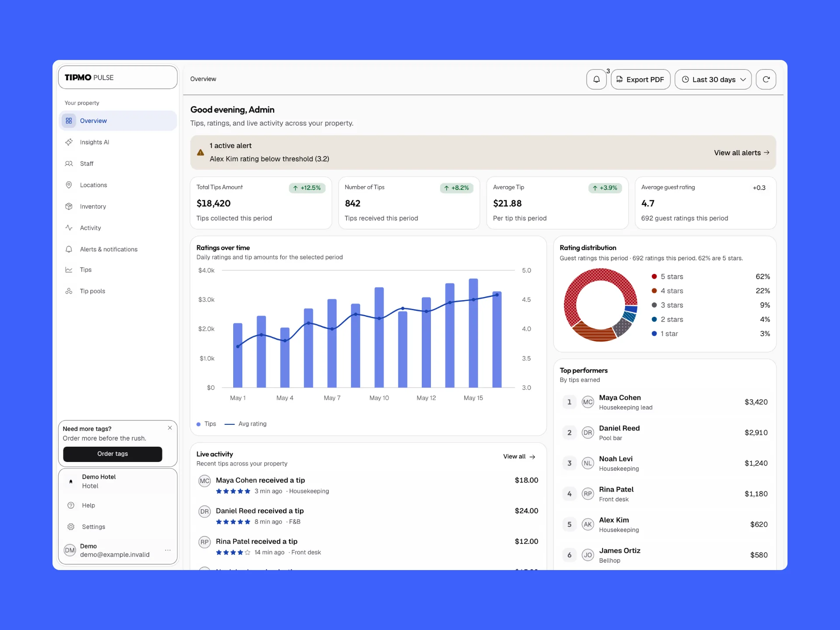Screen dimensions: 840x630
Task: Click the 1 star blue legend dot
Action: click(x=654, y=333)
